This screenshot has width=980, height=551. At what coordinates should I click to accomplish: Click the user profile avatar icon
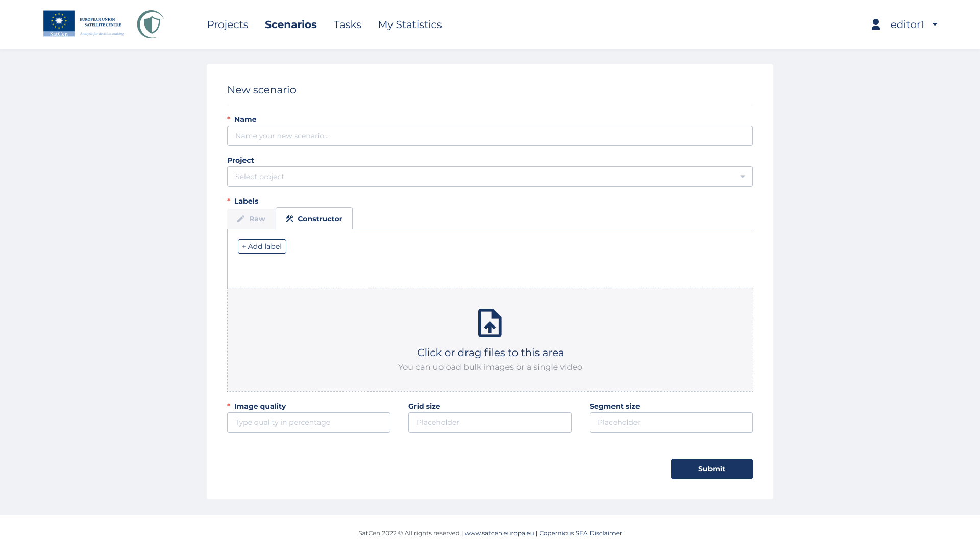875,24
